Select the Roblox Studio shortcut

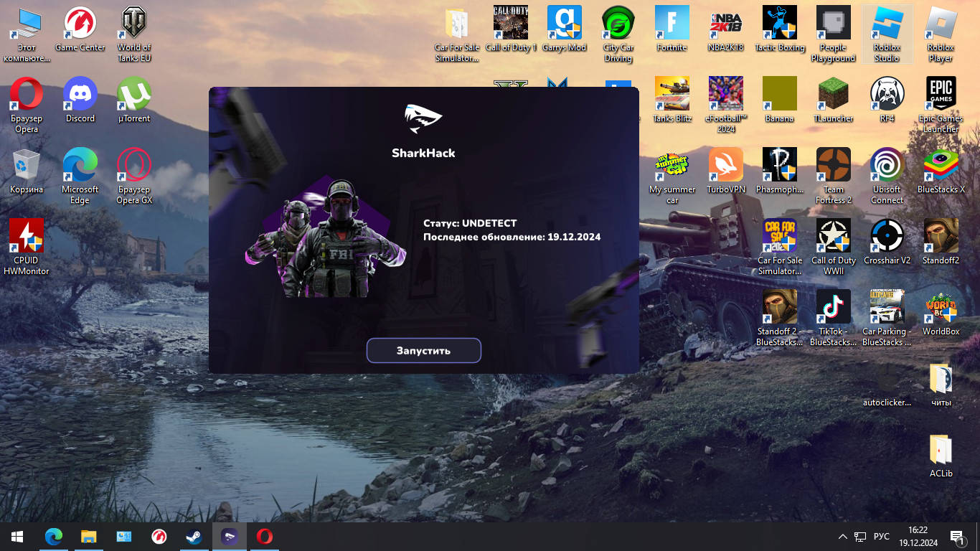point(887,34)
